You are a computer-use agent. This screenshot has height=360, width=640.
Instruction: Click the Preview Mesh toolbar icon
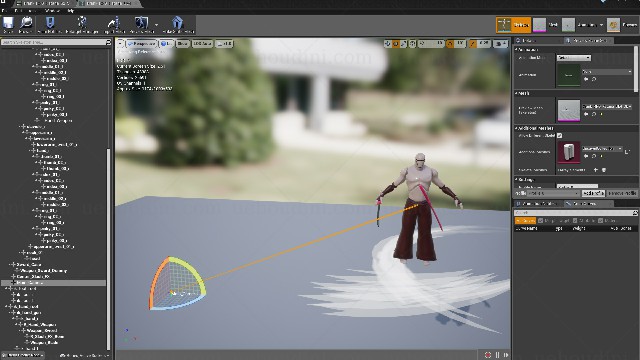tap(141, 23)
